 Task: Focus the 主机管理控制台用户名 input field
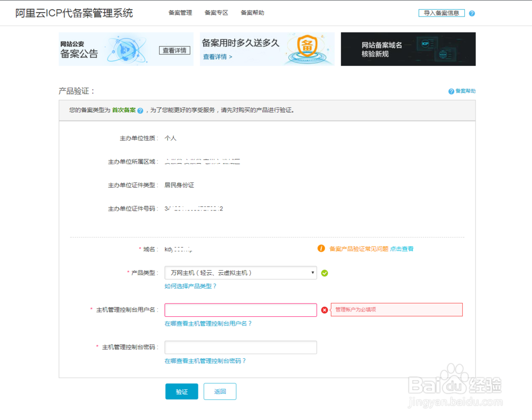(240, 310)
